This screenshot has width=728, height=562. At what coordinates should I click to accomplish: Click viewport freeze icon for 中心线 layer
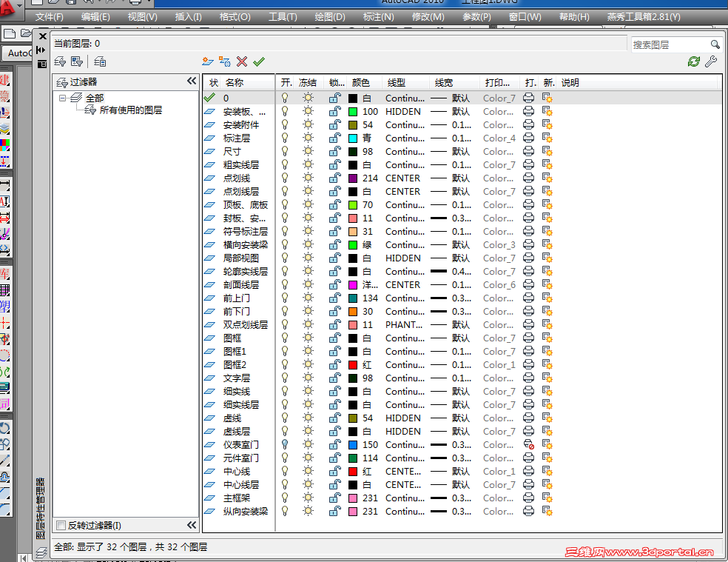point(547,472)
